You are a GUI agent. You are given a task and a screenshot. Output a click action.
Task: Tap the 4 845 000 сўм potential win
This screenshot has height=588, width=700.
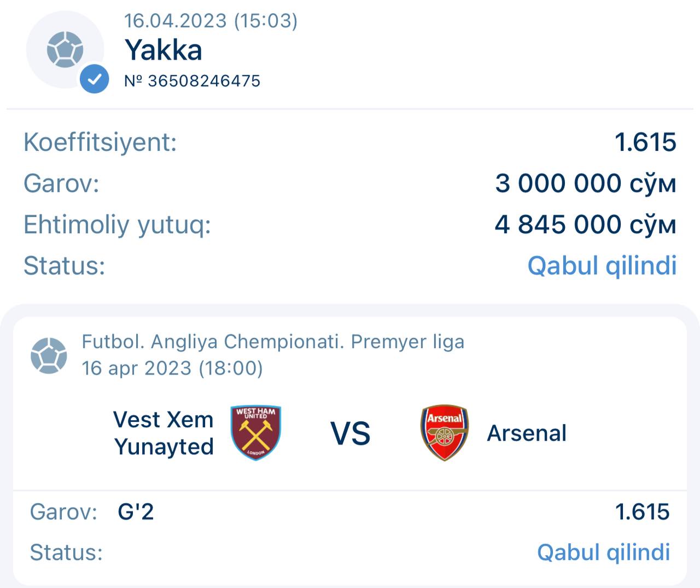click(585, 225)
